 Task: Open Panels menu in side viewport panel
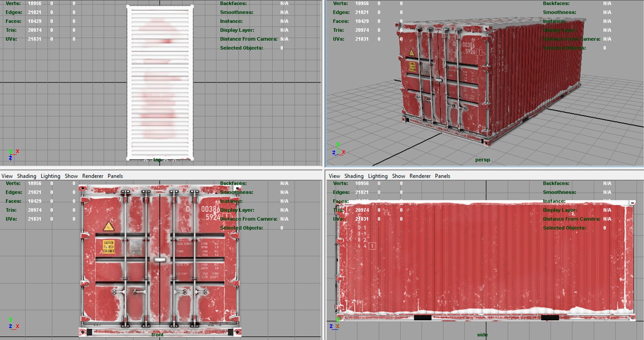coord(442,176)
